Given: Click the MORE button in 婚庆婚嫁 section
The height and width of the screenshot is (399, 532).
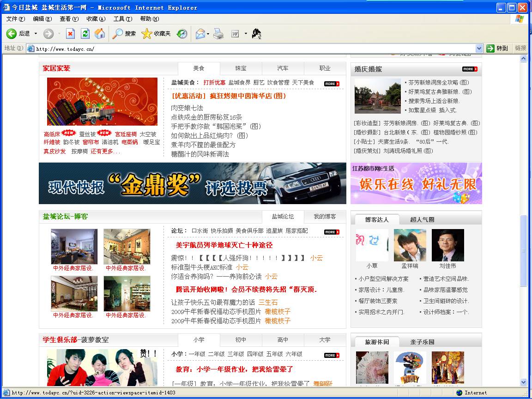Looking at the screenshot, I should click(x=470, y=69).
